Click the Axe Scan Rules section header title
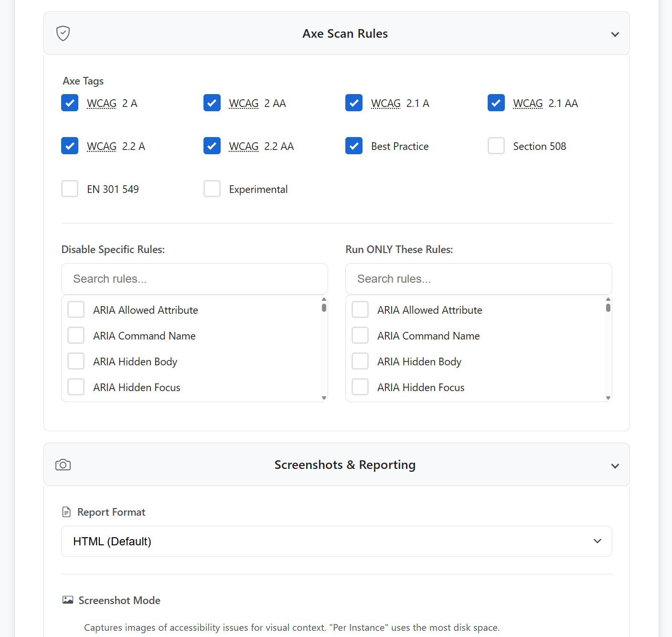 click(345, 34)
